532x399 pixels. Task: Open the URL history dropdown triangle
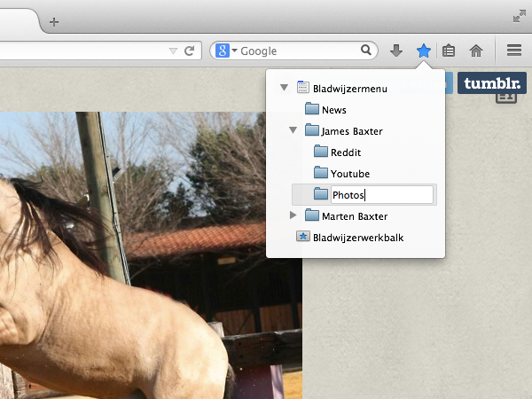point(173,51)
